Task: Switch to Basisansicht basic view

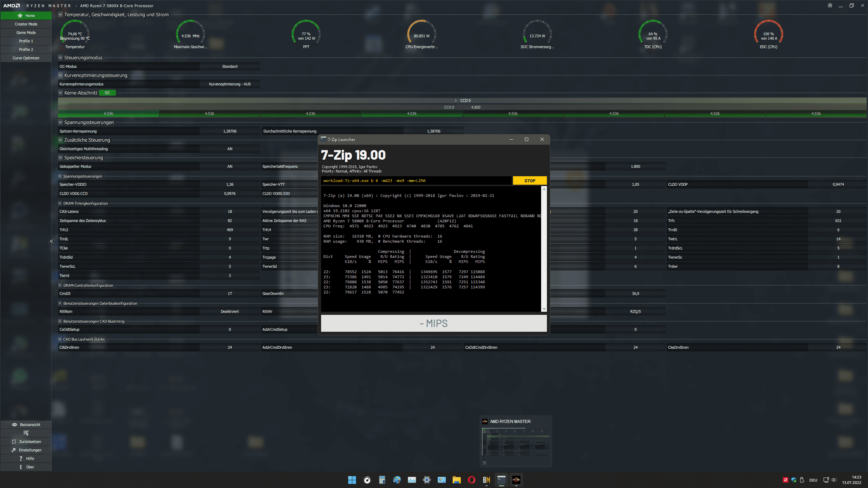Action: click(x=26, y=425)
